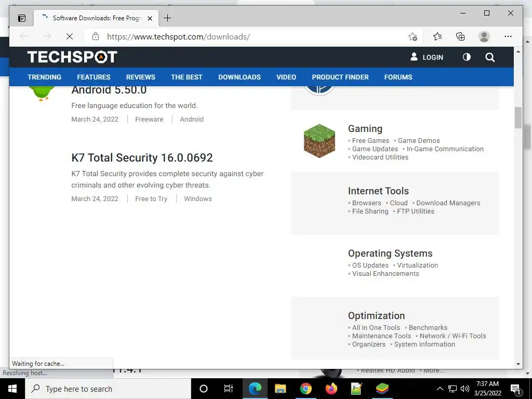Open the In-Game Communication link
The height and width of the screenshot is (399, 532).
(445, 149)
